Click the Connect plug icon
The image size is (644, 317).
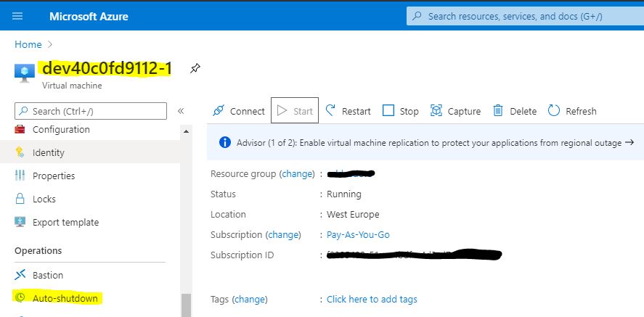click(219, 111)
